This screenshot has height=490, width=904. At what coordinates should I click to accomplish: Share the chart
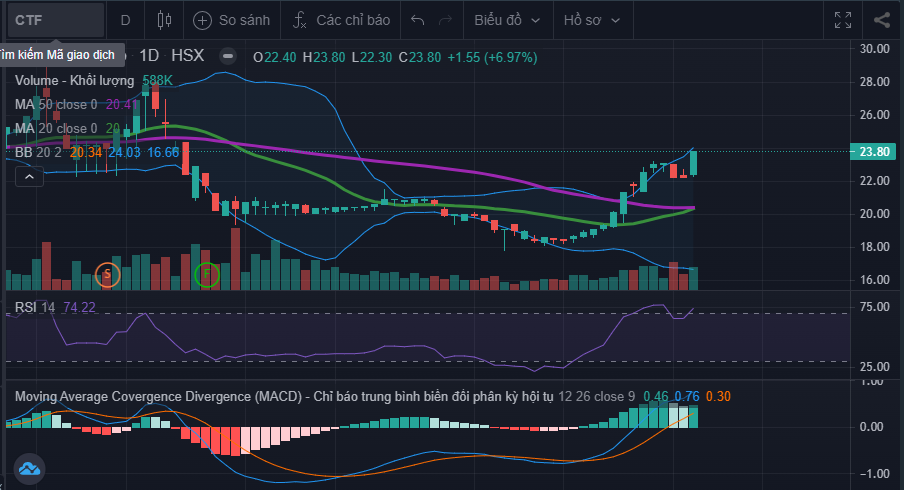pos(882,20)
